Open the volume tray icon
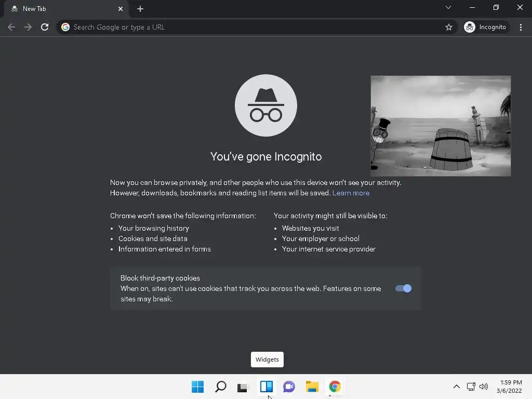The image size is (532, 399). pyautogui.click(x=484, y=387)
